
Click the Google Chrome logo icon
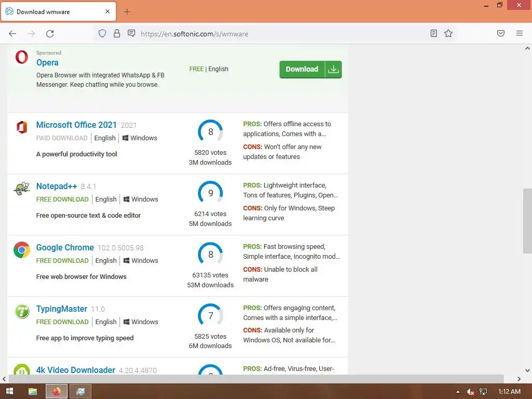(x=22, y=250)
